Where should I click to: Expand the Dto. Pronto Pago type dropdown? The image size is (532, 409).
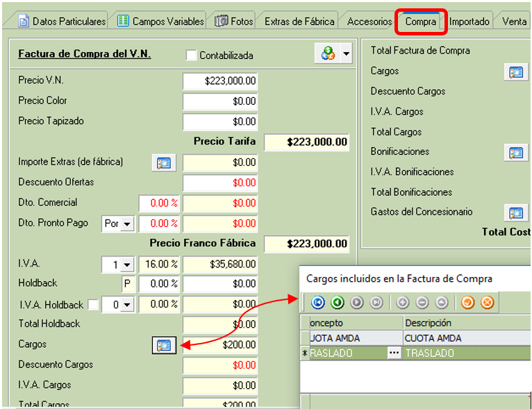[x=126, y=224]
